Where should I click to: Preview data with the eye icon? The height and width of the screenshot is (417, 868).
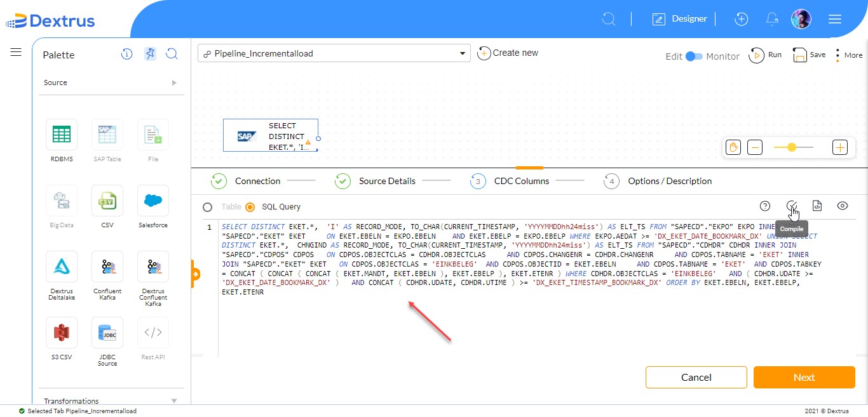(x=843, y=206)
